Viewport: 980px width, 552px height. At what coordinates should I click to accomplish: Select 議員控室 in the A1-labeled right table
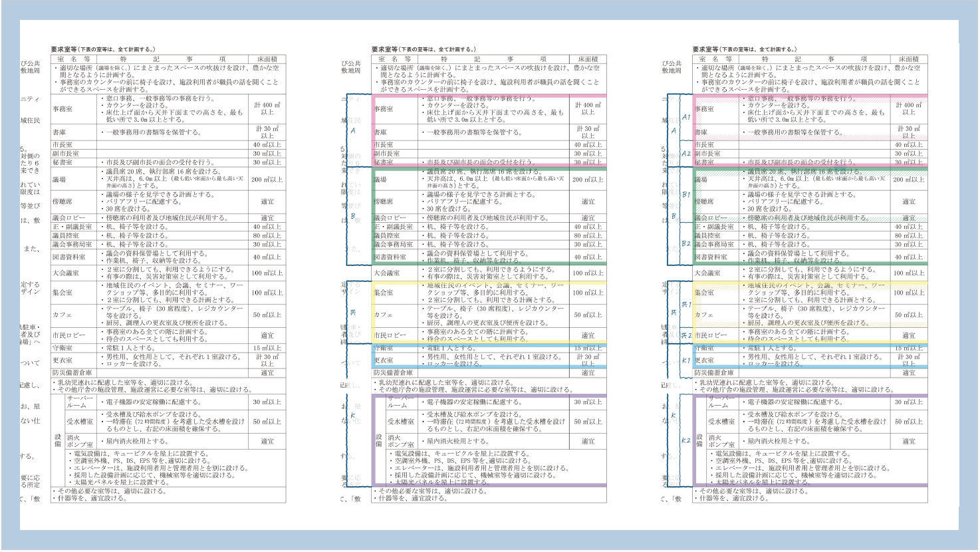coord(707,235)
